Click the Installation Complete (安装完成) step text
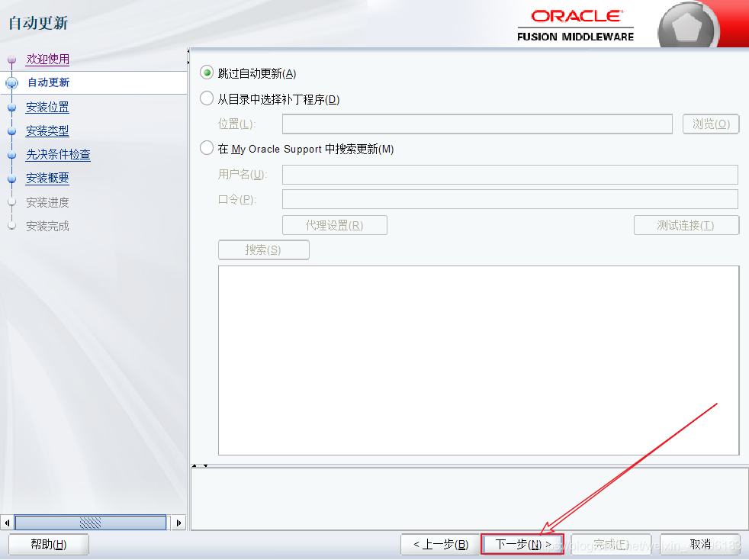Screen dimensions: 749x560 pos(47,226)
